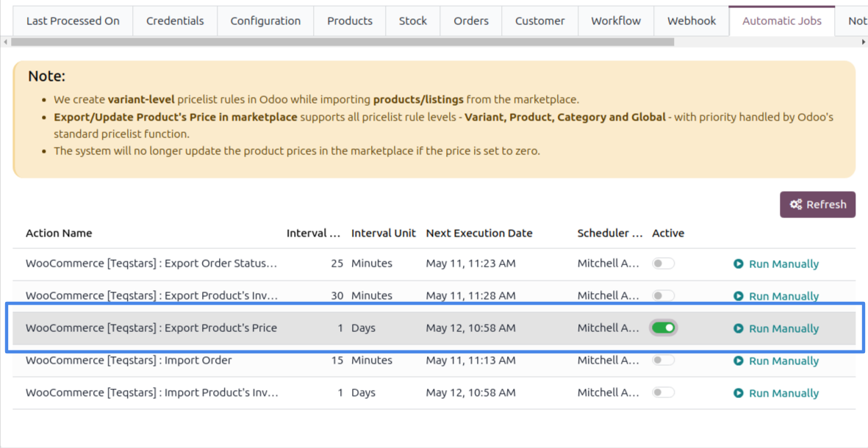The image size is (868, 448).
Task: Click the Next Execution Date column header
Action: pyautogui.click(x=479, y=234)
